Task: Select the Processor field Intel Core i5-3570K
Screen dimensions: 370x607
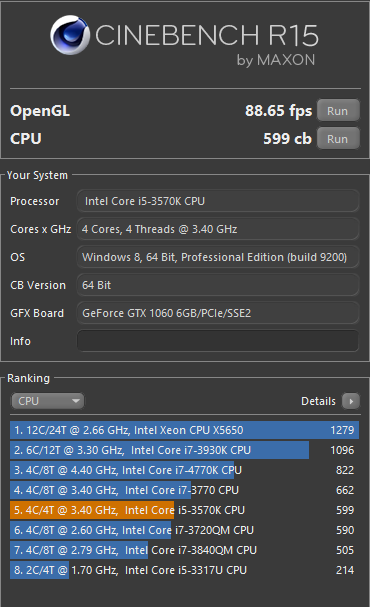Action: [x=218, y=201]
